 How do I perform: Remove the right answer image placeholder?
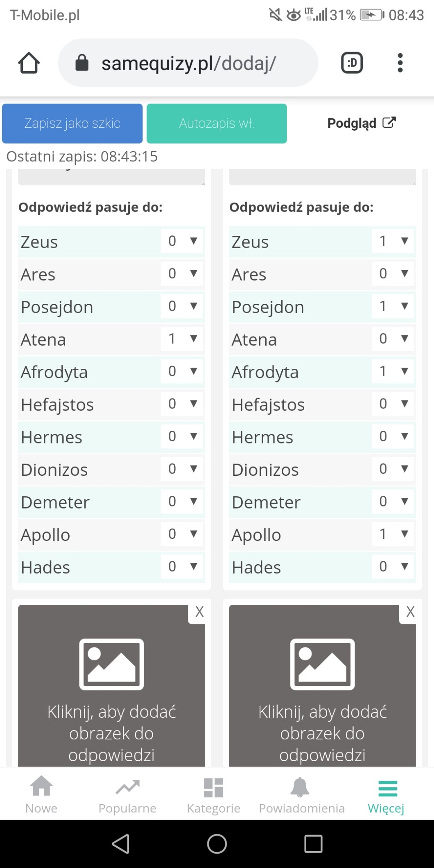410,612
